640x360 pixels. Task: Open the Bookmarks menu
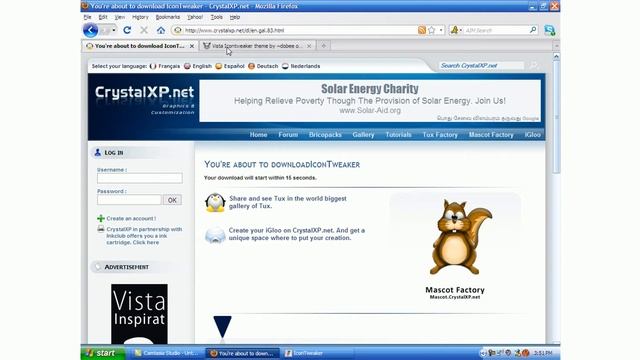(x=168, y=17)
